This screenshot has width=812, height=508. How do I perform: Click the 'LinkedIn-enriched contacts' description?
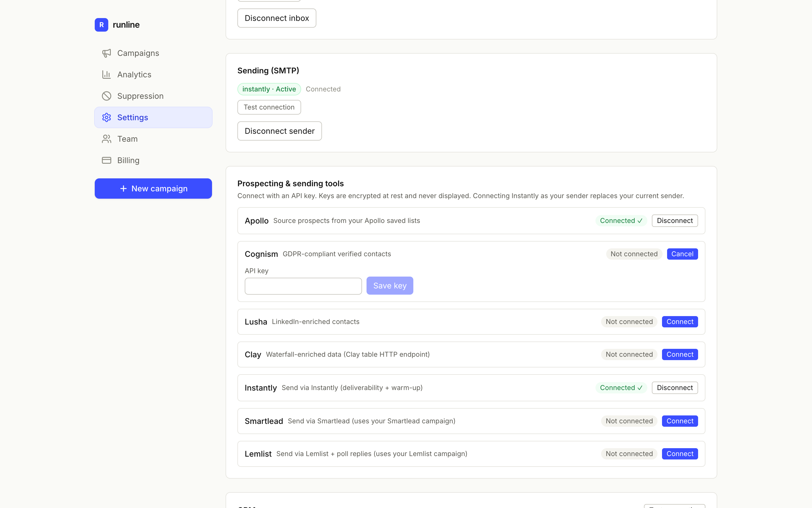(x=316, y=322)
